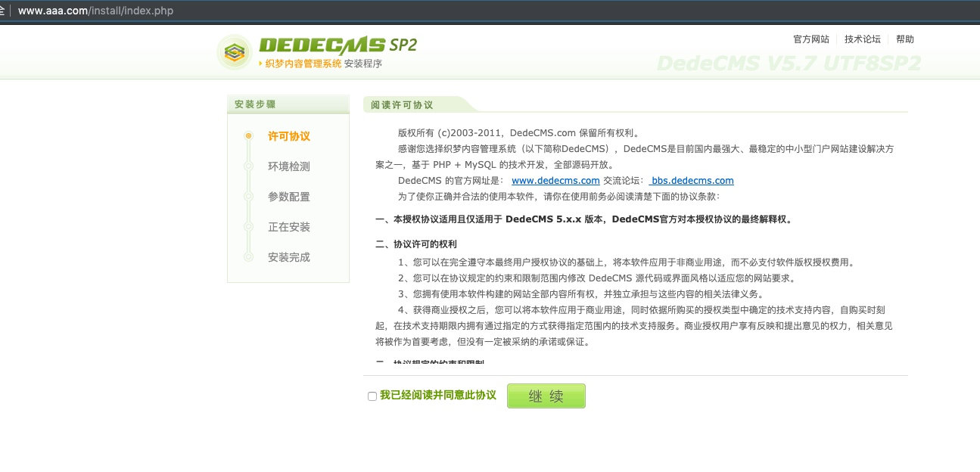The image size is (980, 472).
Task: Open the 官方网站 link in header
Action: [810, 39]
